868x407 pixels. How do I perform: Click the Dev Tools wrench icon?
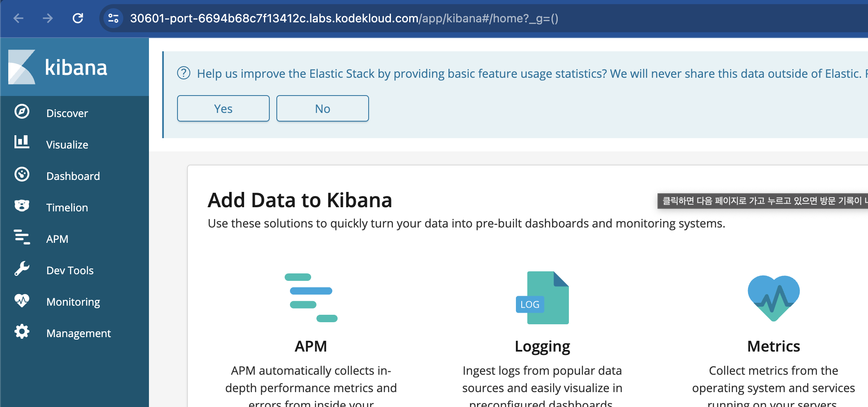[22, 269]
